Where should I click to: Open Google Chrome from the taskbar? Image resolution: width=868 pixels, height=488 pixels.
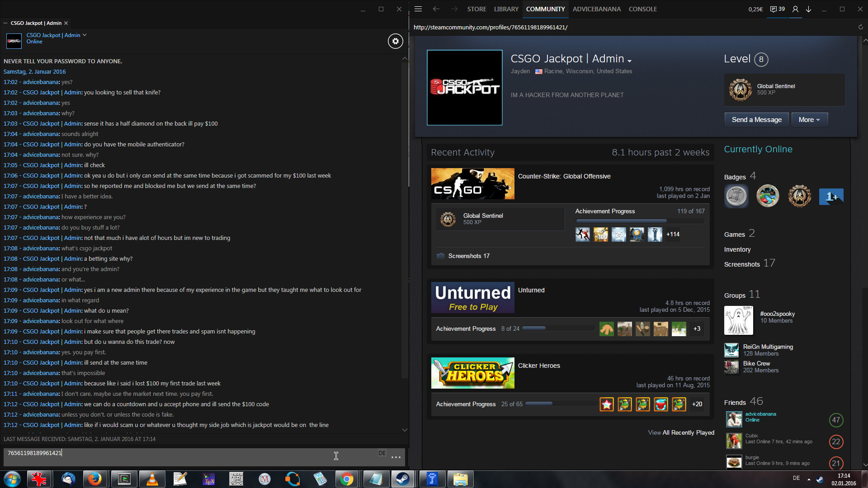pos(347,479)
